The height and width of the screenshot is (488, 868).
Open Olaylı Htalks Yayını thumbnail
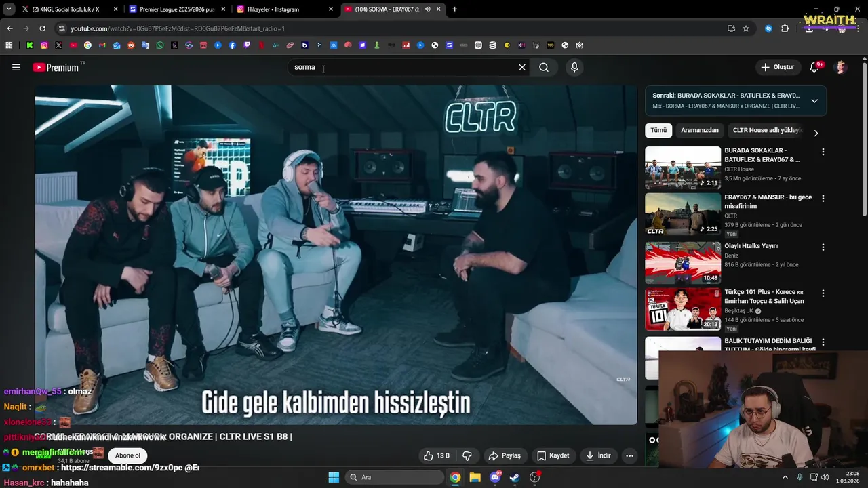click(x=683, y=262)
